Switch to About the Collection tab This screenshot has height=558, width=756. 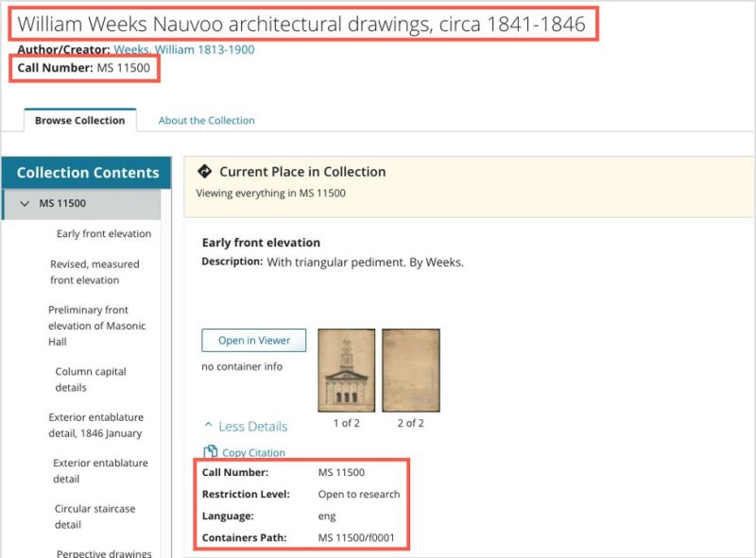[x=206, y=121]
